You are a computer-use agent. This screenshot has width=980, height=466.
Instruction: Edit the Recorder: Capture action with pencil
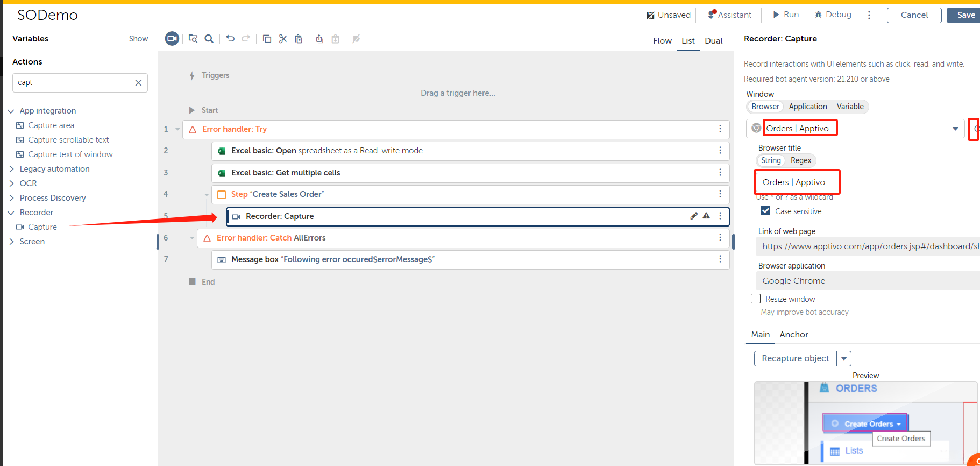694,216
